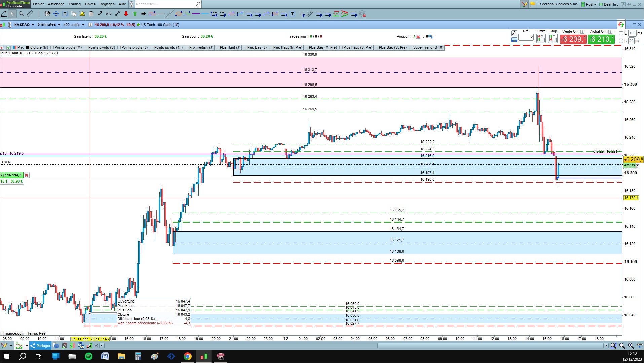The width and height of the screenshot is (644, 363).
Task: Click the Stop order icon
Action: pos(553,38)
